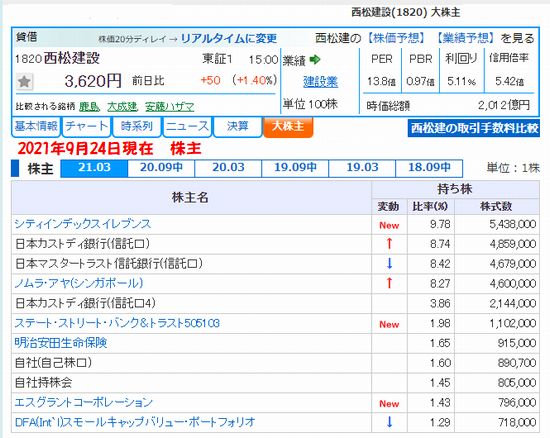Switch to the チャート tab

tap(86, 126)
